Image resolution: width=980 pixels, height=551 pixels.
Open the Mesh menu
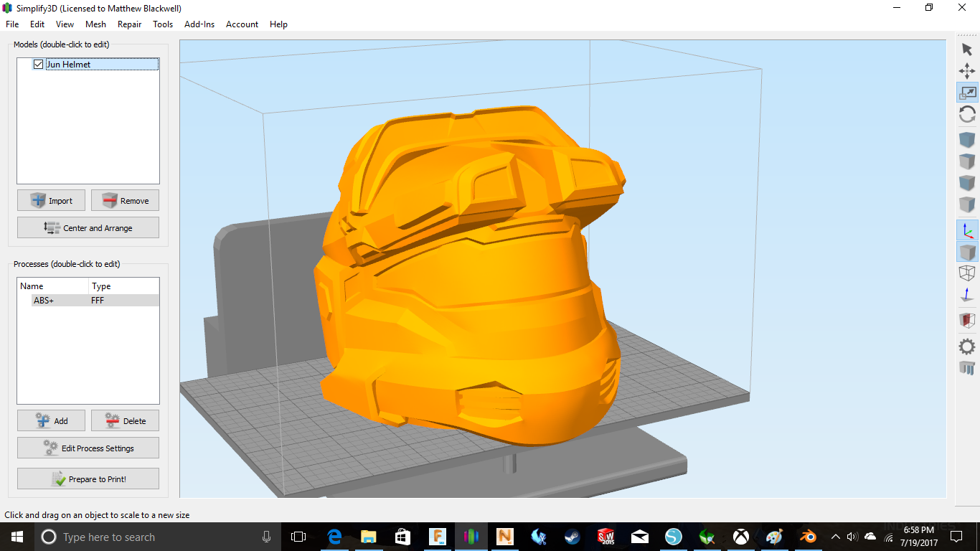pos(95,24)
